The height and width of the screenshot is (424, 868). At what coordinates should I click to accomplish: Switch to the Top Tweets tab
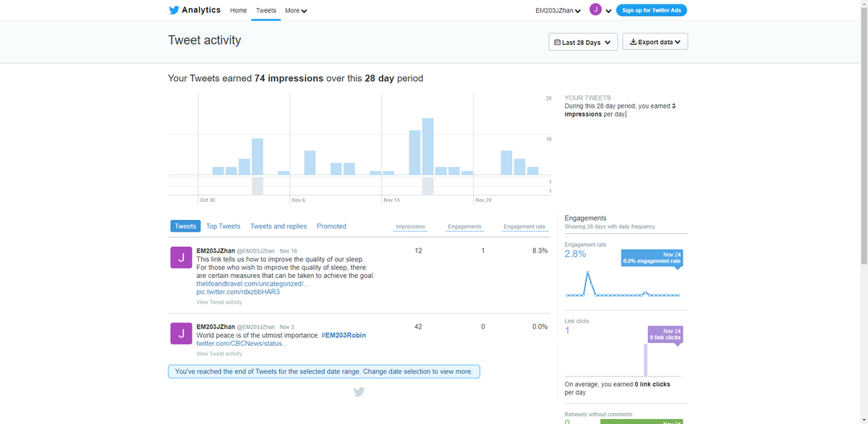point(223,226)
